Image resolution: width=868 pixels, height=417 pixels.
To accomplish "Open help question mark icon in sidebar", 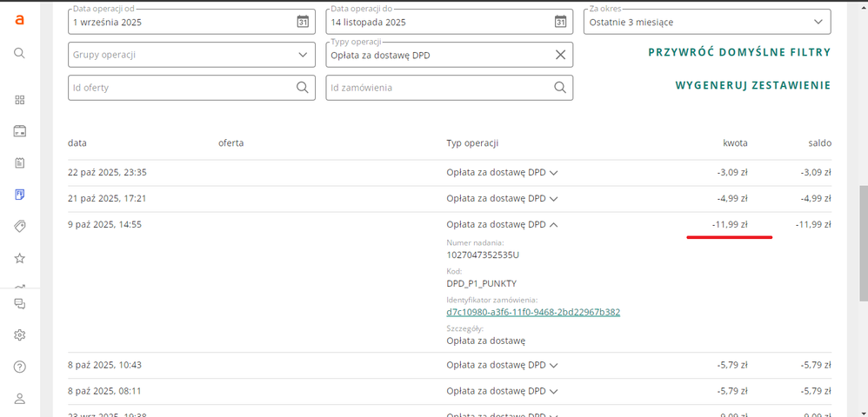I will tap(19, 367).
